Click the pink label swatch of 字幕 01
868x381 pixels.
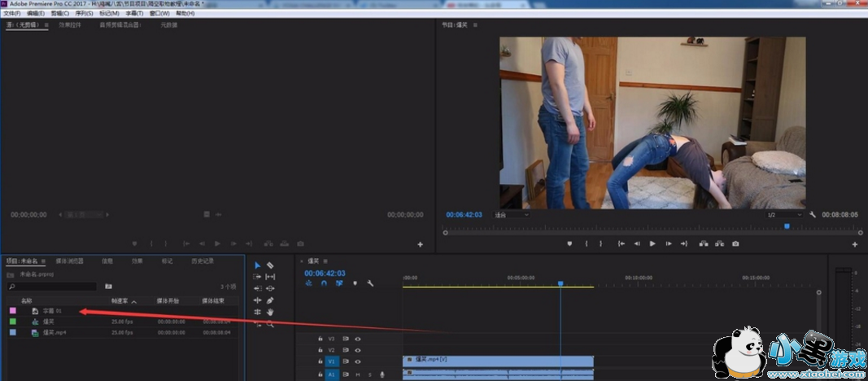pos(12,311)
